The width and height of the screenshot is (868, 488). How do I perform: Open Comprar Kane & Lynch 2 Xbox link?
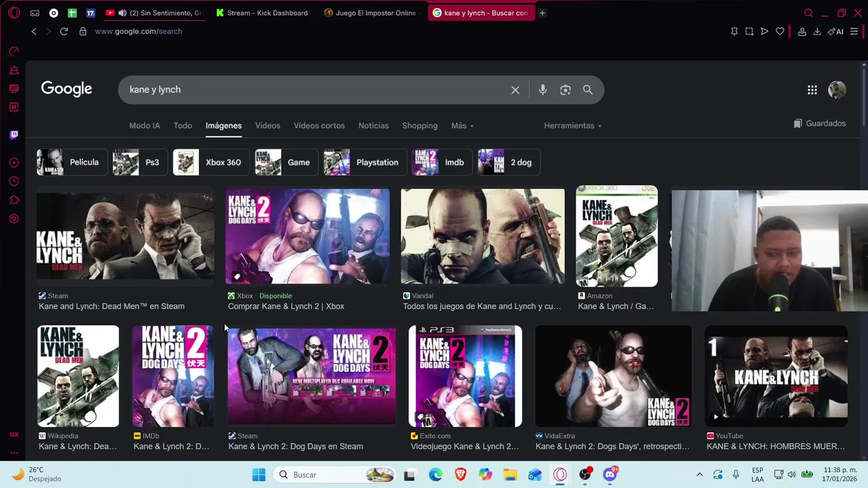(x=286, y=306)
